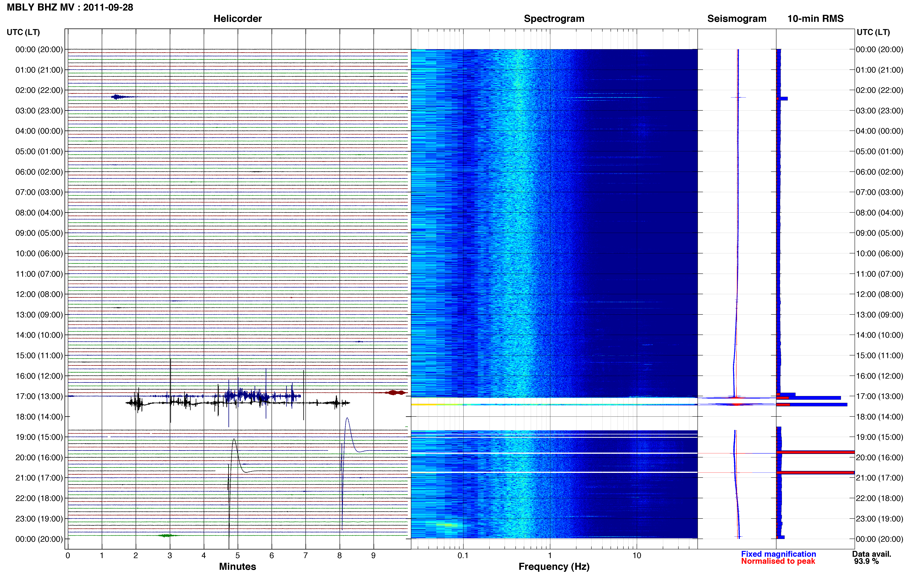The image size is (924, 578).
Task: Click the "1" frequency tick label
Action: tap(550, 555)
